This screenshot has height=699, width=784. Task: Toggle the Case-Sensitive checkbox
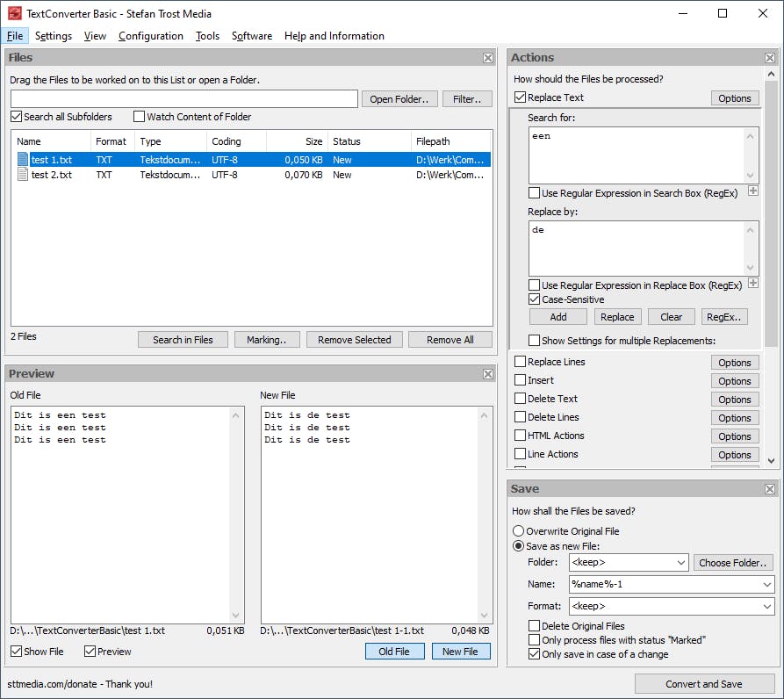[x=534, y=299]
